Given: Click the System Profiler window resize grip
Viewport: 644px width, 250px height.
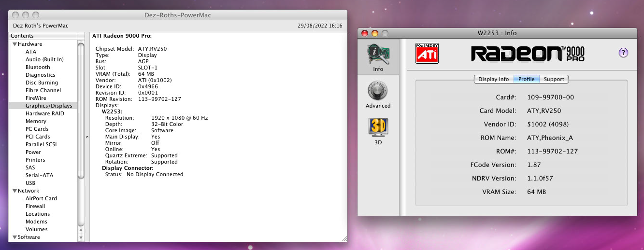Looking at the screenshot, I should click(x=344, y=238).
